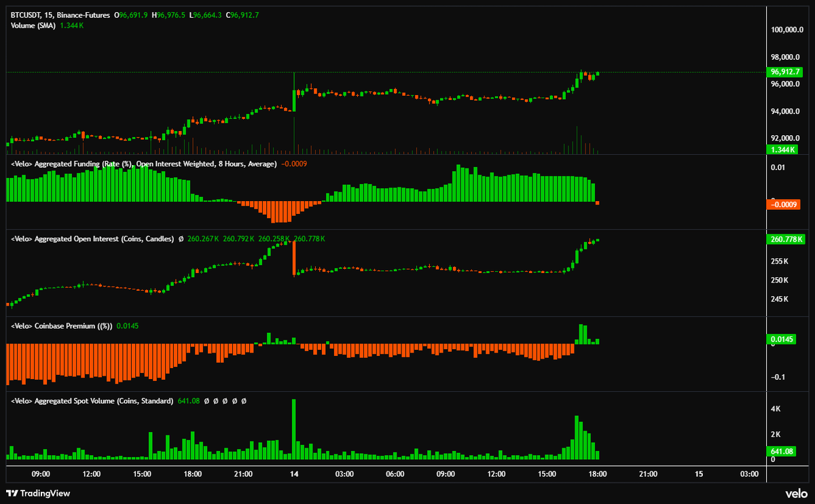
Task: Select the Coinbase Premium indicator legend
Action: tap(62, 326)
